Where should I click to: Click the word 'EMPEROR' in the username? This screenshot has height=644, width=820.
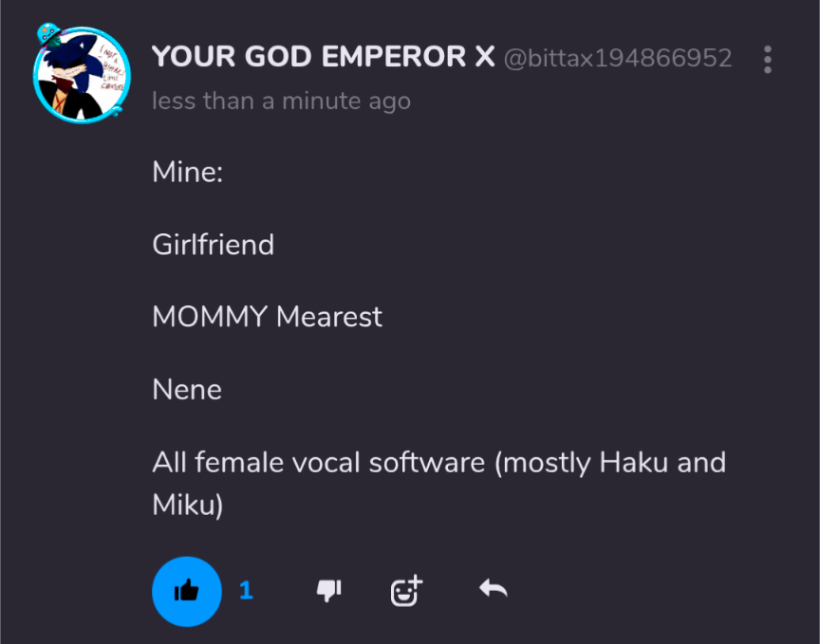393,57
